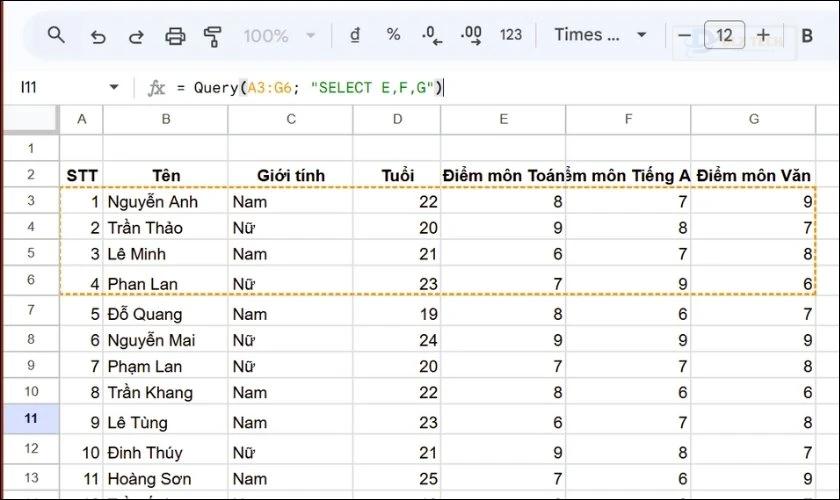Select the cell Trần Thảo
Screen dimensions: 840x500
[x=166, y=228]
